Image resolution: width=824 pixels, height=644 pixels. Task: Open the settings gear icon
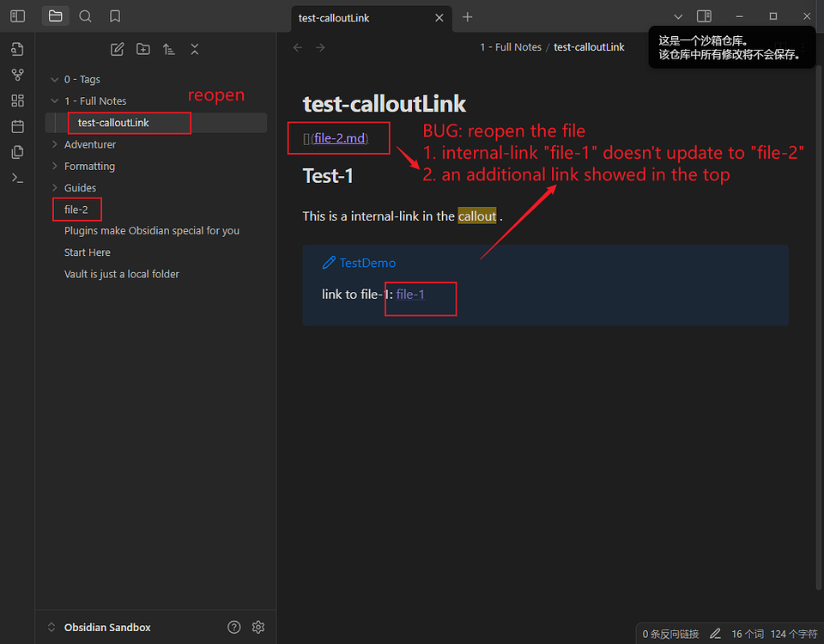tap(258, 627)
